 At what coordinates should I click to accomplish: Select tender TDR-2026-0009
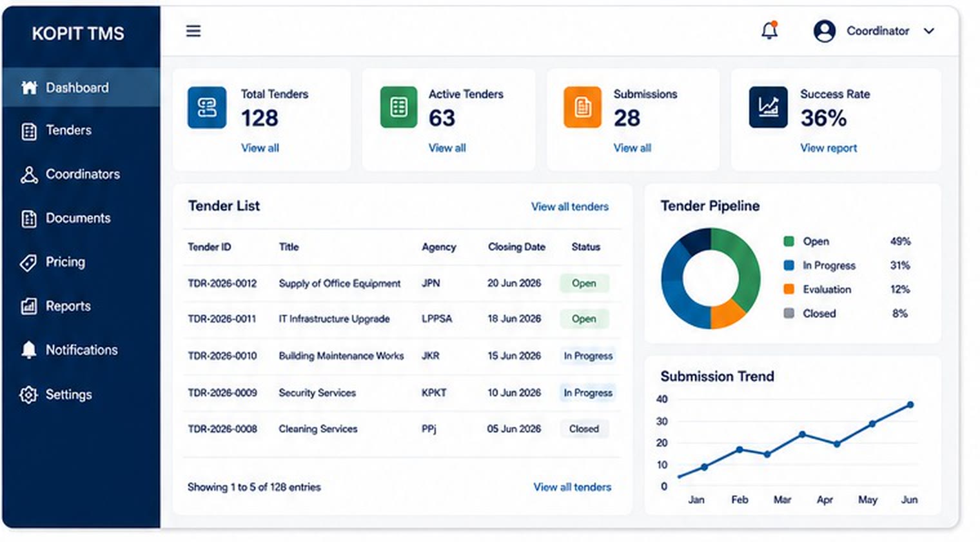click(222, 392)
